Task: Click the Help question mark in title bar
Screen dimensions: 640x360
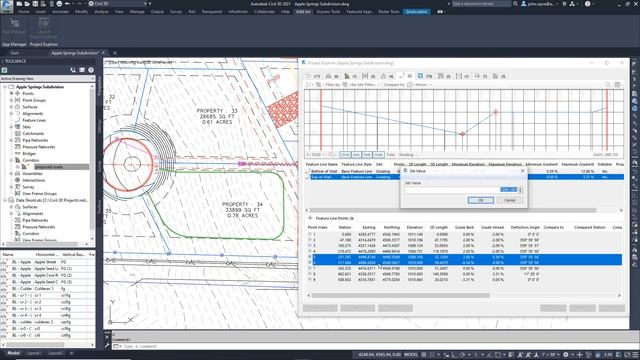Action: point(587,4)
